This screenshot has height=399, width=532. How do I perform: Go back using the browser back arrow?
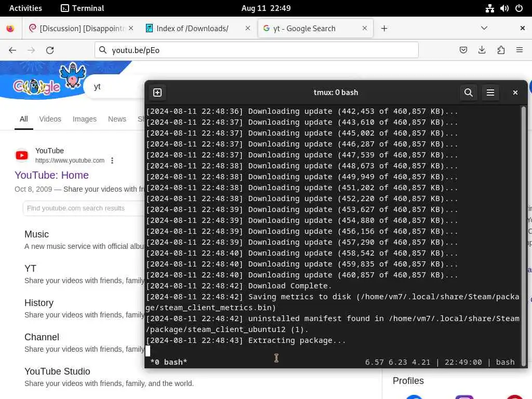pyautogui.click(x=12, y=50)
